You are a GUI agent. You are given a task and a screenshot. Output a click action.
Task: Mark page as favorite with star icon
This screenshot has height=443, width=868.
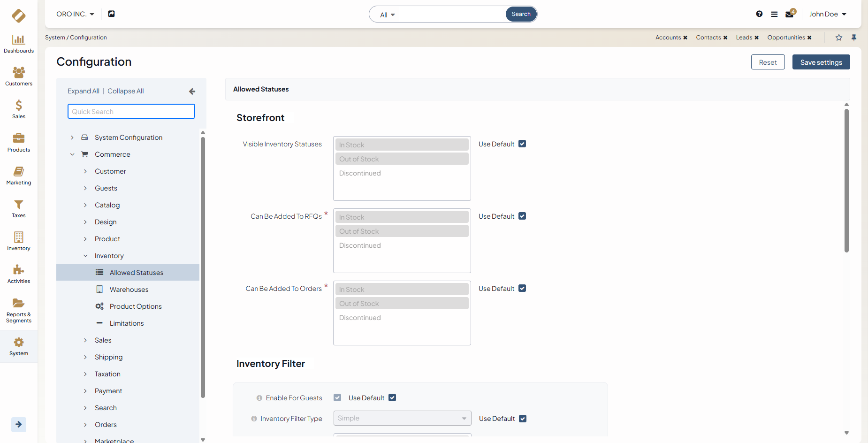point(839,38)
